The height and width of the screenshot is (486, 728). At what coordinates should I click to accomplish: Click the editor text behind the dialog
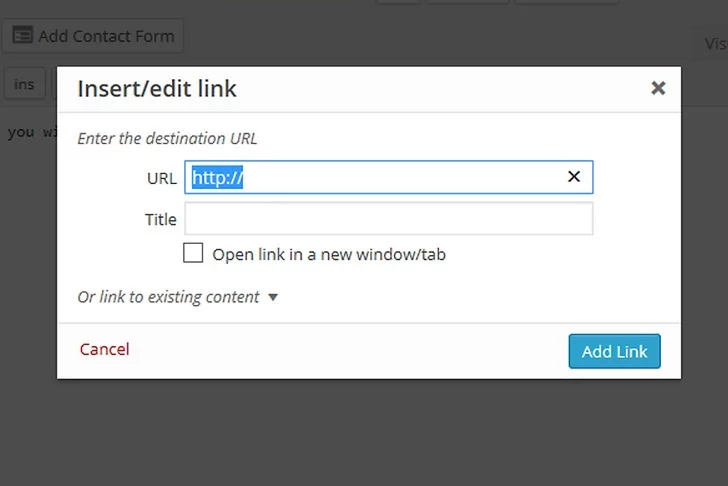[30, 132]
